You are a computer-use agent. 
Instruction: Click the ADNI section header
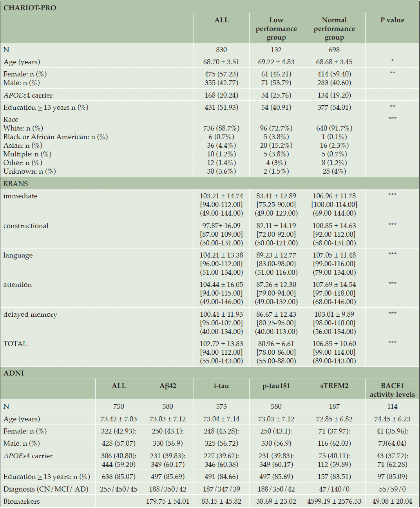(14, 373)
